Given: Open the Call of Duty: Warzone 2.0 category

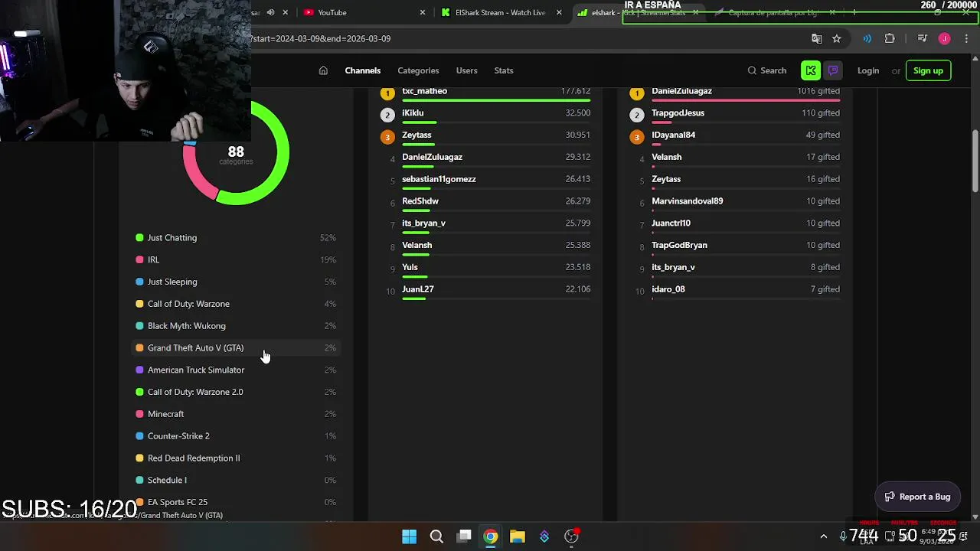Looking at the screenshot, I should (236, 392).
